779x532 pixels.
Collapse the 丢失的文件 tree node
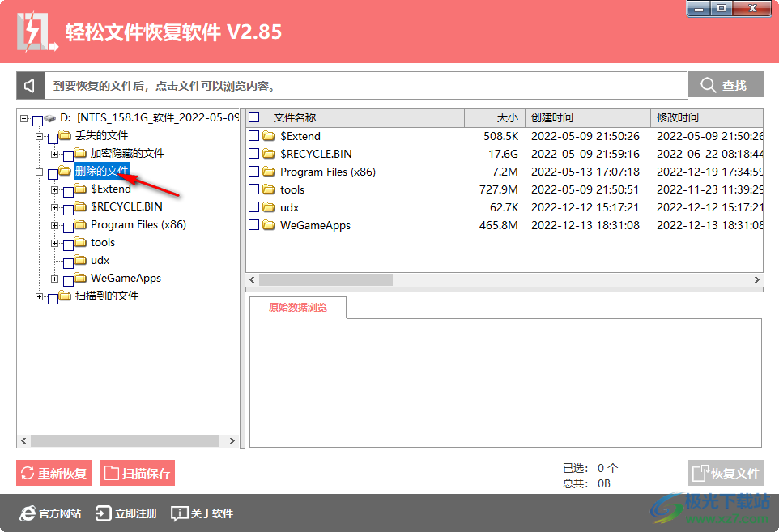(x=39, y=135)
